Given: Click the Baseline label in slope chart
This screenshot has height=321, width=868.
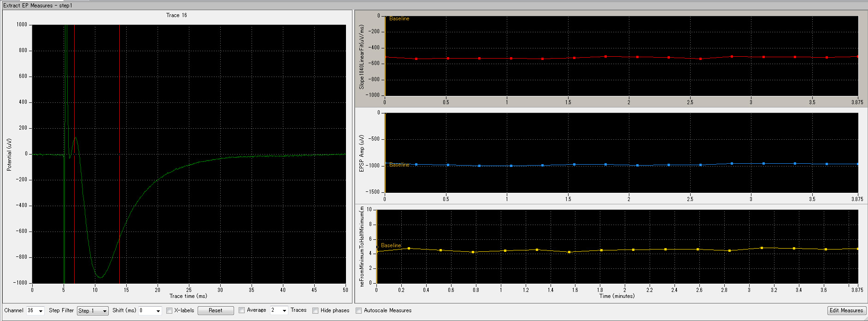Looking at the screenshot, I should point(399,19).
